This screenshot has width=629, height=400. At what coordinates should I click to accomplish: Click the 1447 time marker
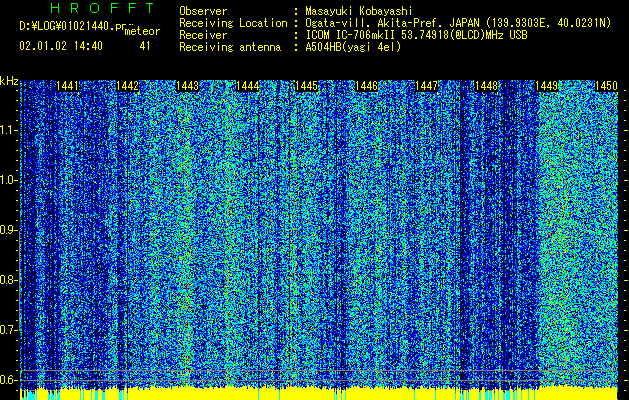426,86
